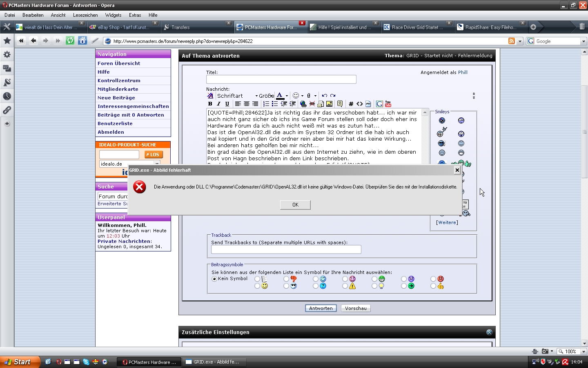Viewport: 588px width, 368px height.
Task: Select the thumbs-up post icon radio
Action: coord(433,286)
